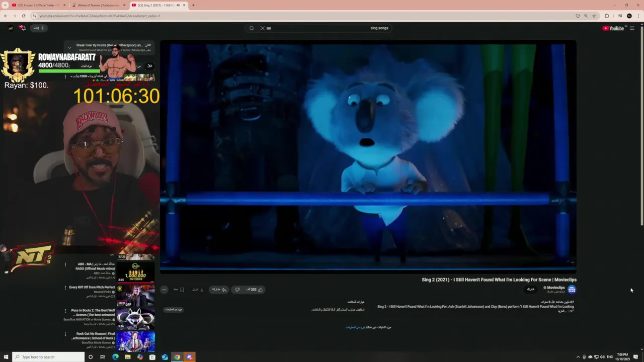The height and width of the screenshot is (362, 644).
Task: Open ABX - MA RADO video thumbnail
Action: click(136, 272)
